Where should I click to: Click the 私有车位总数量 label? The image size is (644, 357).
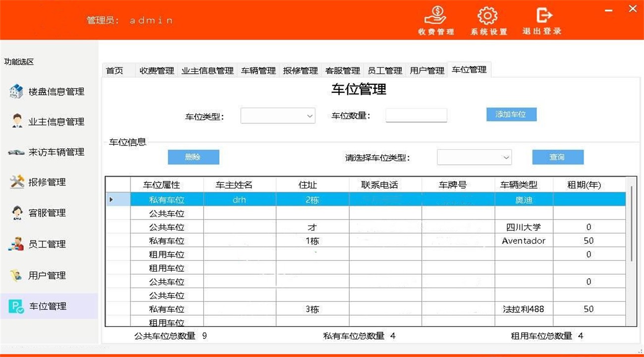coord(354,336)
